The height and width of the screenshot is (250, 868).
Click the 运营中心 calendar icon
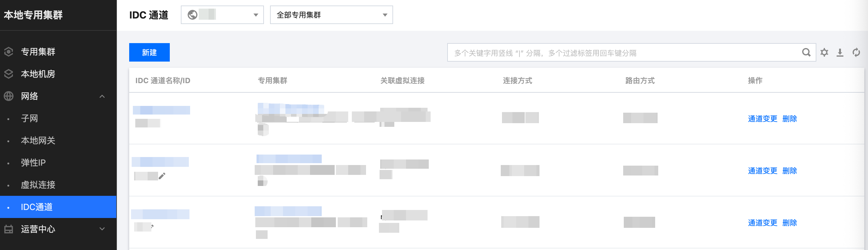[9, 229]
